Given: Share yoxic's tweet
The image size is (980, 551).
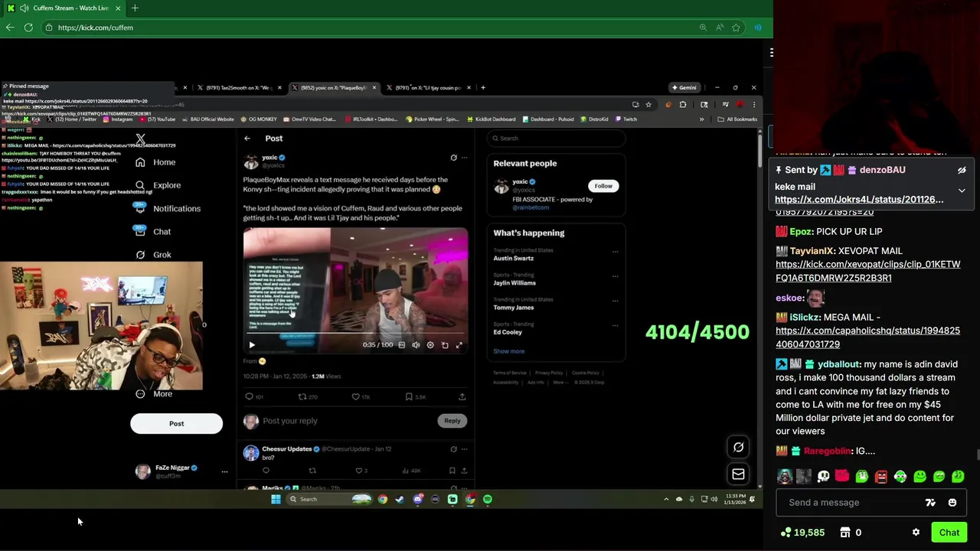Looking at the screenshot, I should [x=462, y=396].
